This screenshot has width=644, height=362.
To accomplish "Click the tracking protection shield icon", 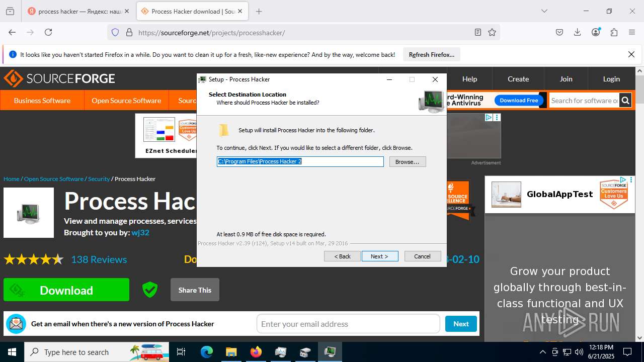I will point(115,32).
